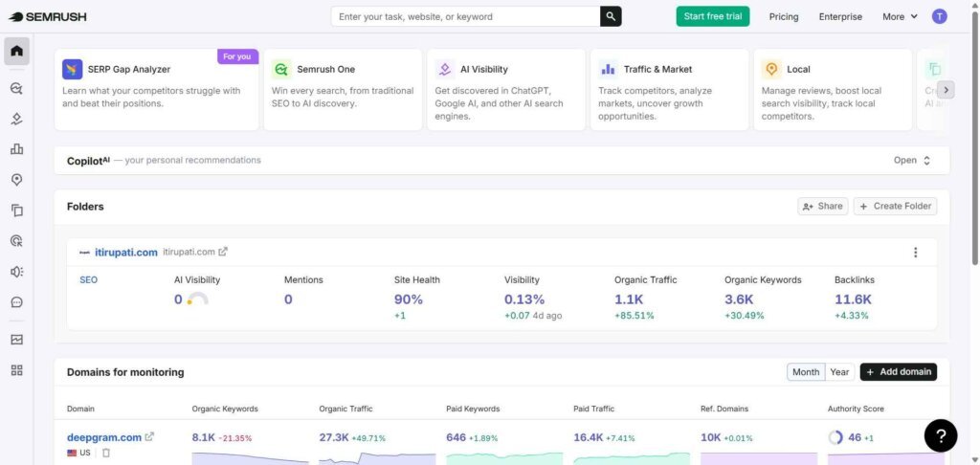Click deepgram.com Paid Keywords 646
The image size is (980, 465).
coord(457,437)
